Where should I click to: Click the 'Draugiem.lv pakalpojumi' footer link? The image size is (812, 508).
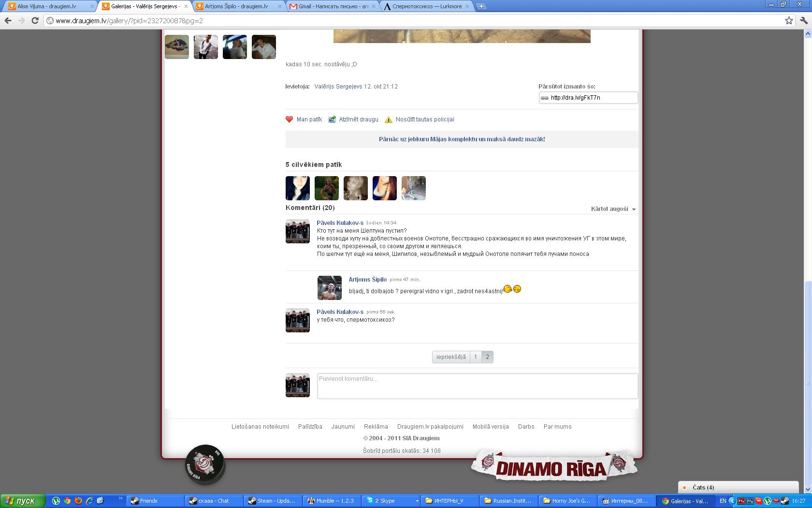click(430, 427)
